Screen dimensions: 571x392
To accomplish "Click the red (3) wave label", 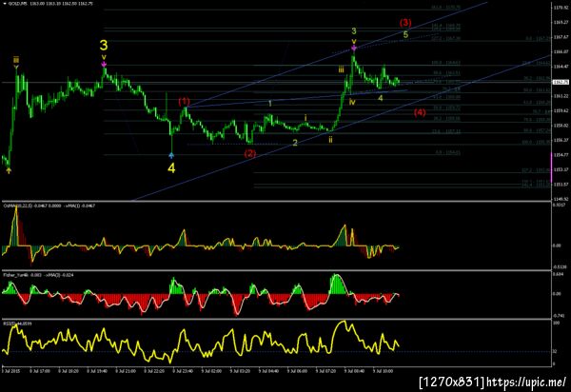I will (405, 23).
